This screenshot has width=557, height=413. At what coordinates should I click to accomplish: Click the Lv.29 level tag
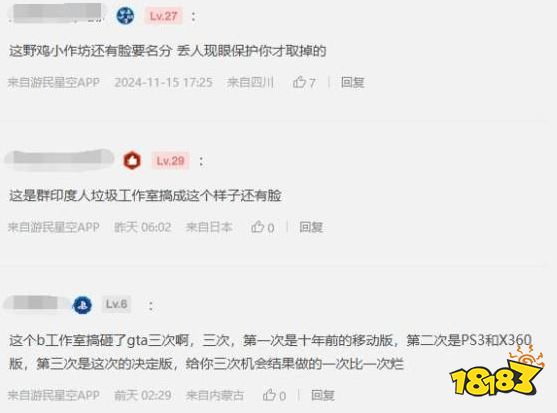click(170, 161)
